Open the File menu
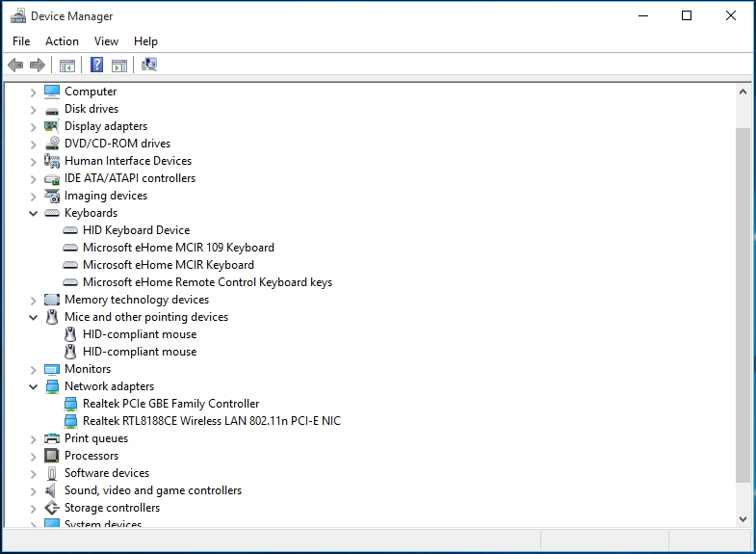The height and width of the screenshot is (554, 756). coord(21,41)
